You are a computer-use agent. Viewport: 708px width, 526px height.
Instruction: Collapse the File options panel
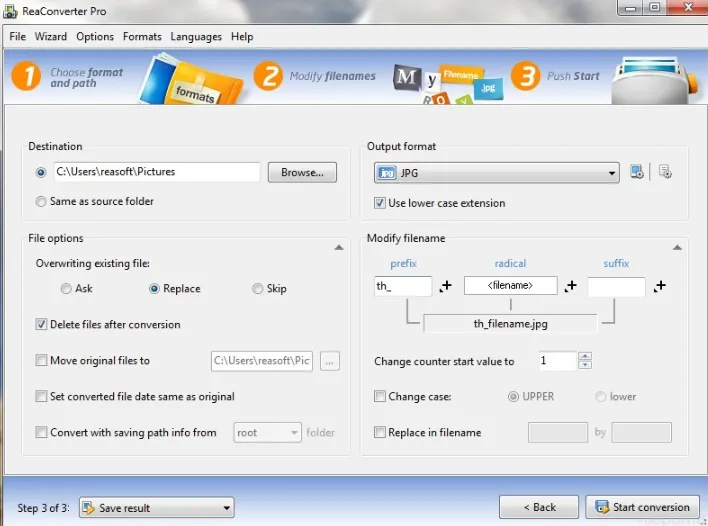(339, 247)
